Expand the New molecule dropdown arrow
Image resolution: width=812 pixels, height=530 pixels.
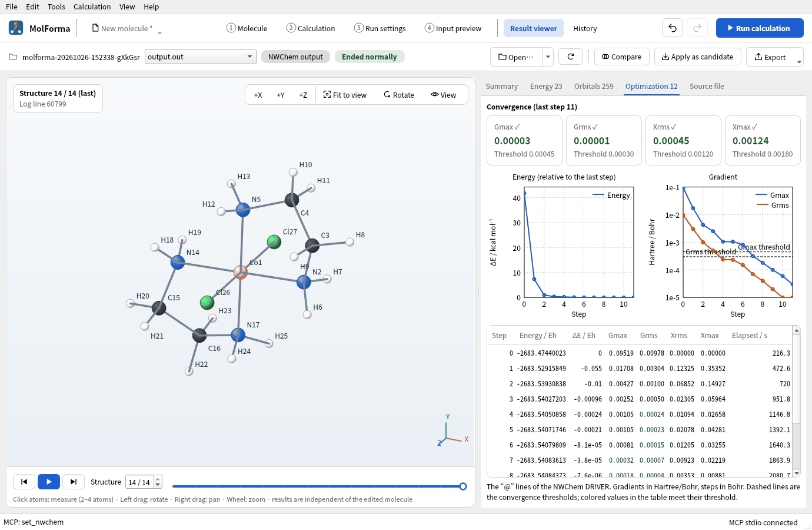pyautogui.click(x=159, y=33)
